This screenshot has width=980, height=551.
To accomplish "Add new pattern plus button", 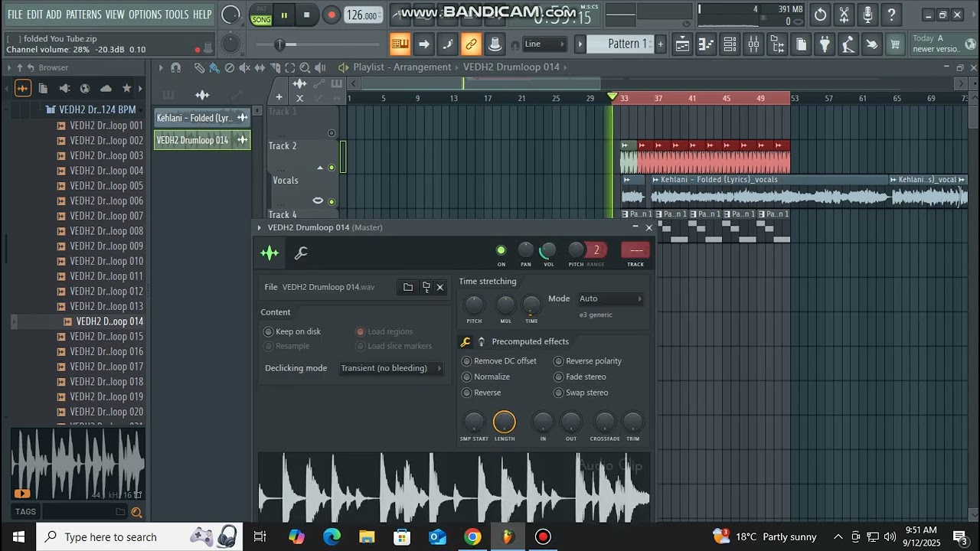I will click(661, 44).
